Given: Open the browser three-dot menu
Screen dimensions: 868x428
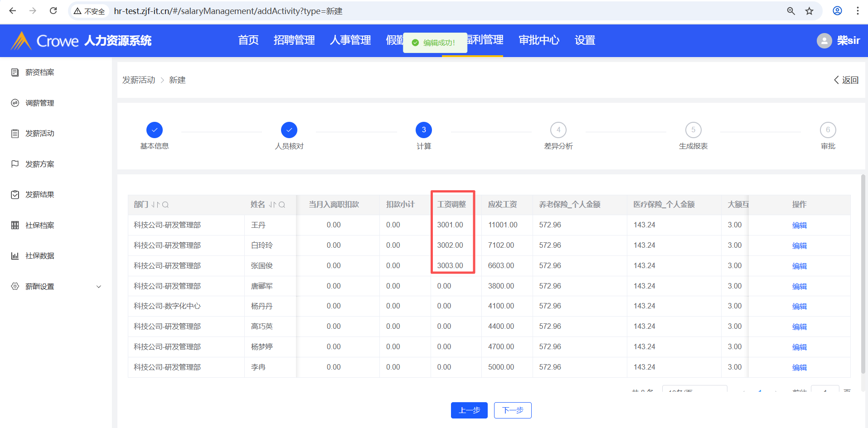Looking at the screenshot, I should click(x=857, y=11).
